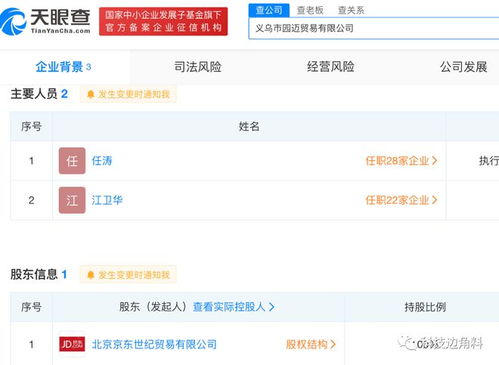Switch to the 司法风险 tab
The image size is (499, 365).
198,67
